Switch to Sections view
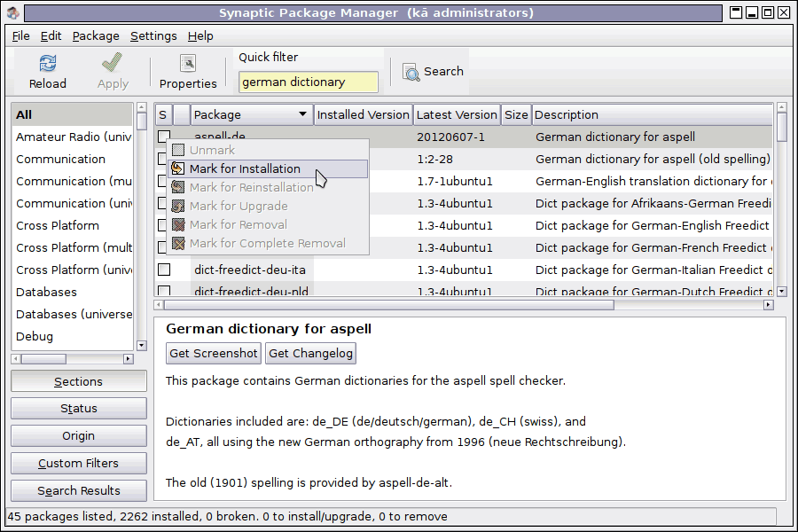Screen dimensions: 798x532 coord(78,381)
